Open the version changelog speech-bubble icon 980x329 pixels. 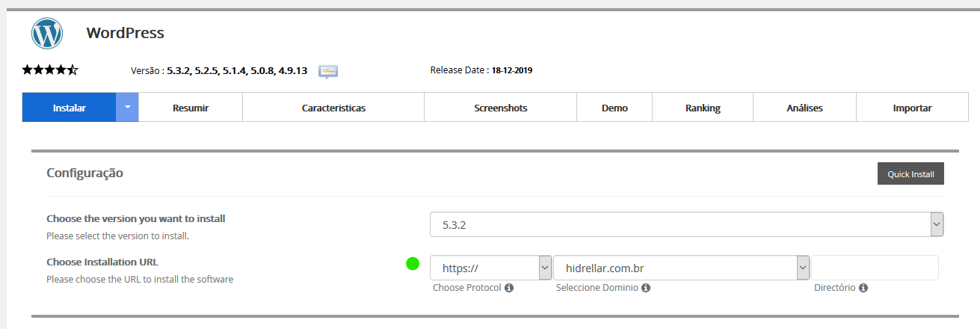(x=328, y=71)
